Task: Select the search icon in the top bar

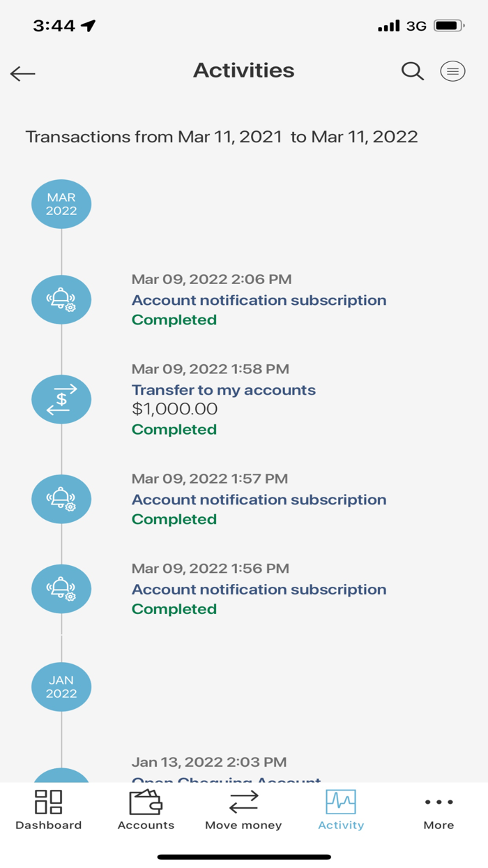Action: click(413, 71)
